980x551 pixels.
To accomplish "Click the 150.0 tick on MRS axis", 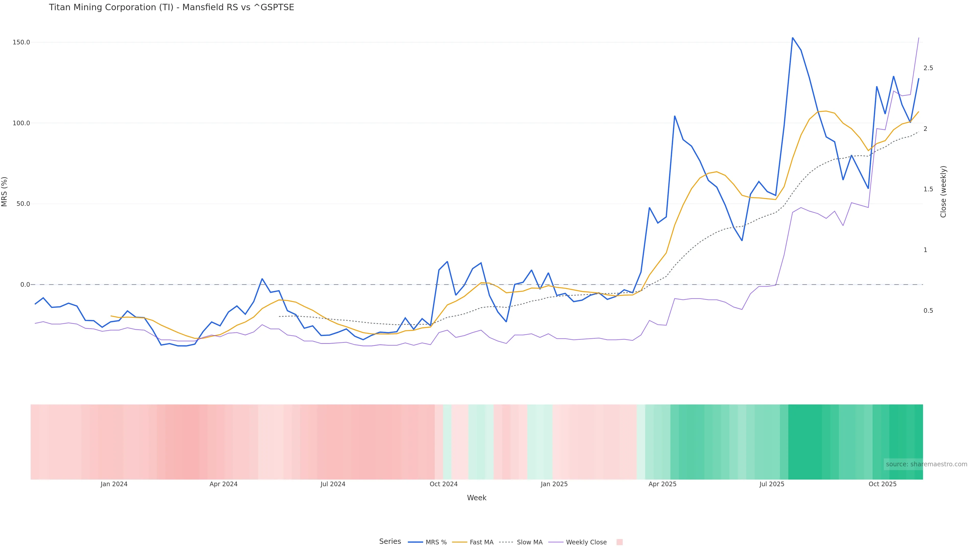I will tap(21, 42).
